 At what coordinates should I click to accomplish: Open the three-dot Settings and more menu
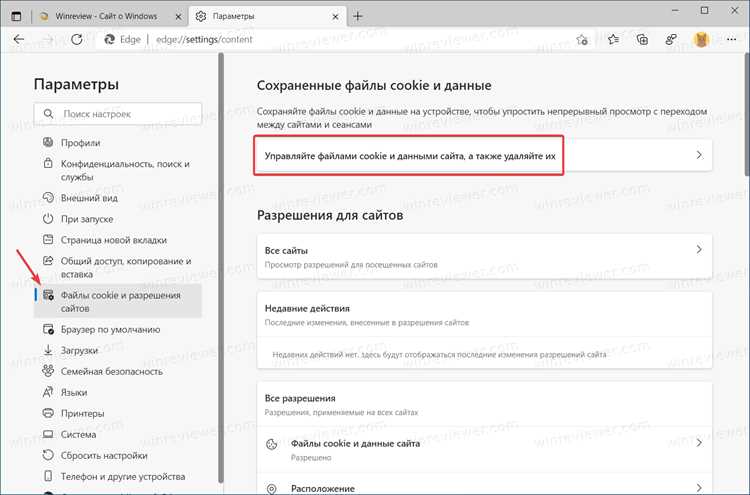pyautogui.click(x=731, y=40)
